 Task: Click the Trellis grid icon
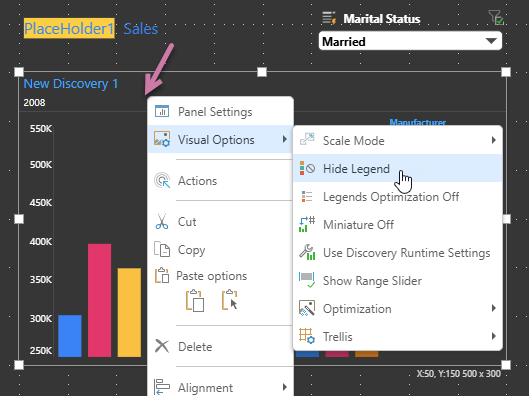[x=307, y=336]
